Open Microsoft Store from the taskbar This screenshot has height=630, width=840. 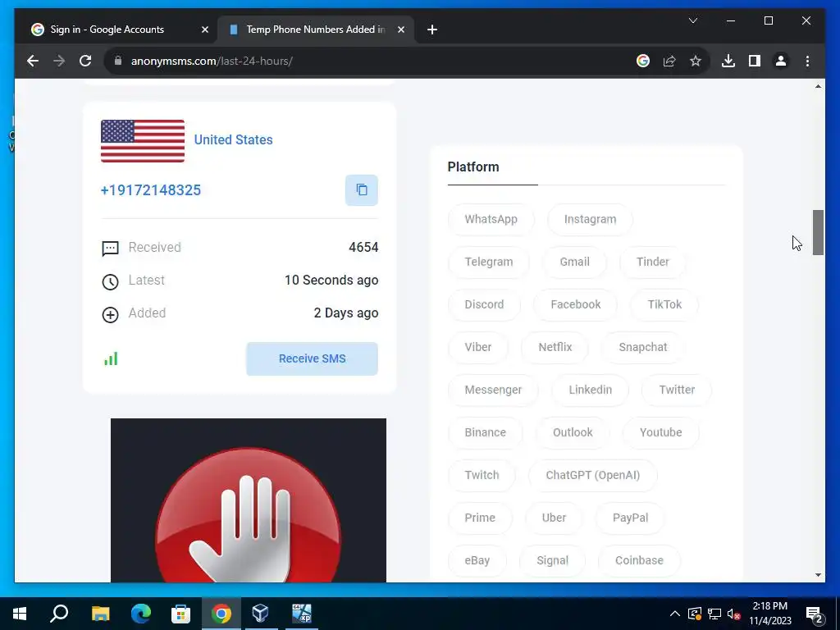click(x=180, y=614)
